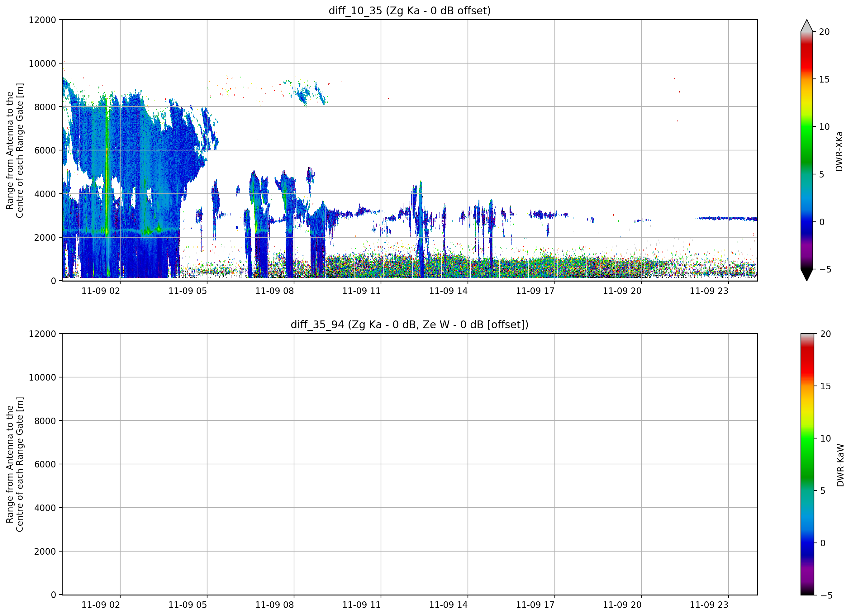Click the 12000 y-axis label on top plot

pyautogui.click(x=42, y=20)
